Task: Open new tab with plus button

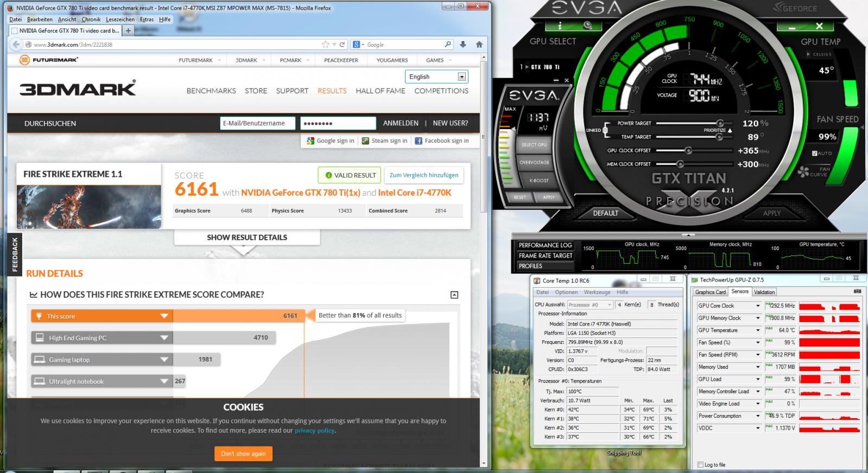Action: coord(128,30)
